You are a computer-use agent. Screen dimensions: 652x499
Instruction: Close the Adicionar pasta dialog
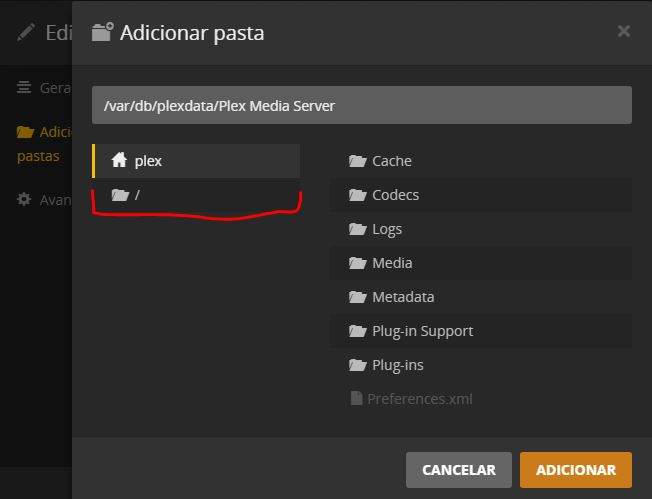point(624,31)
